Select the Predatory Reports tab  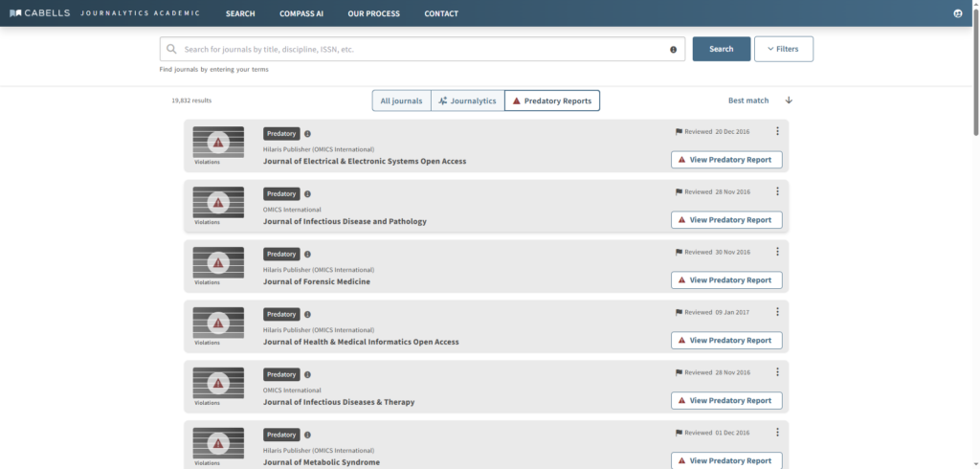tap(552, 100)
